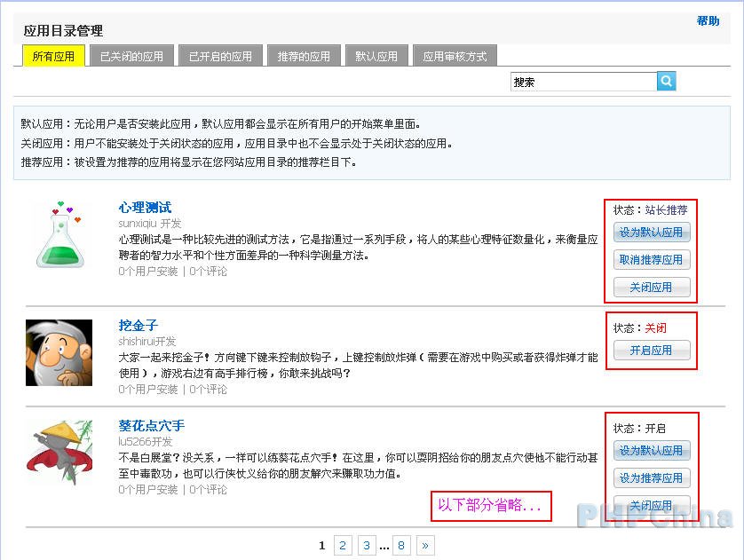Select the 所有应用 tab
Screen dimensions: 744x560
click(x=53, y=56)
